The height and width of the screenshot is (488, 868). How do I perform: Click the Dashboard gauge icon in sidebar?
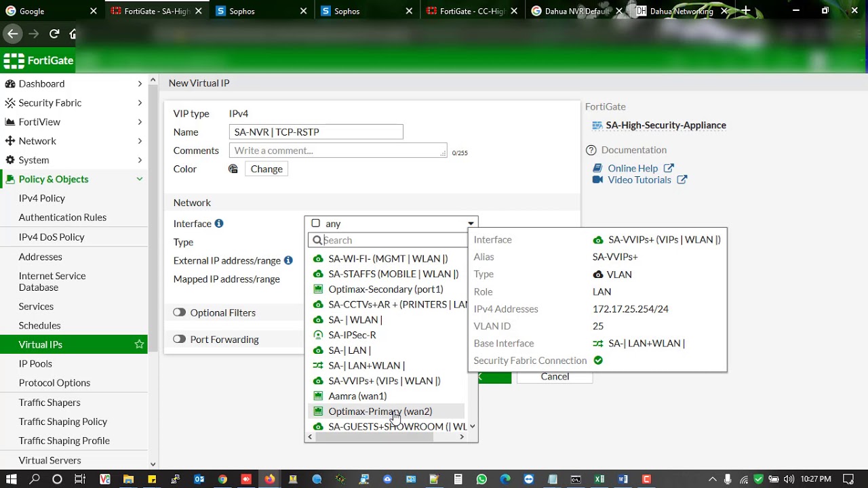click(x=10, y=84)
